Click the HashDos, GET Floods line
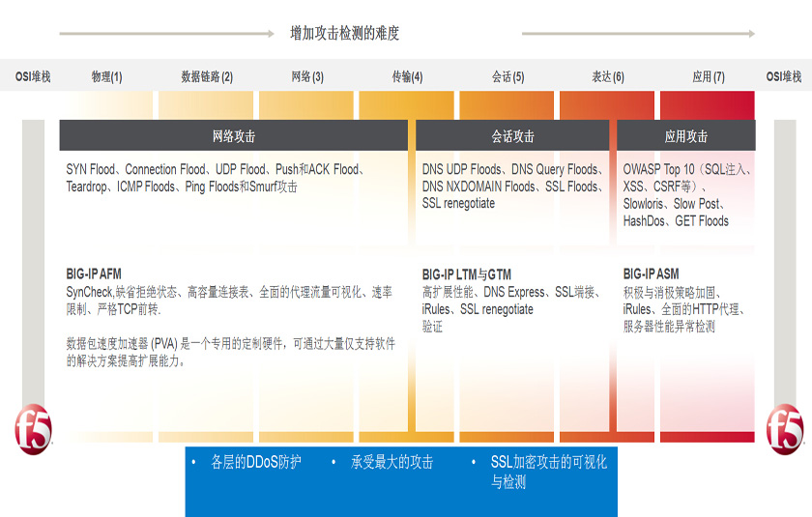812x517 pixels. point(676,221)
